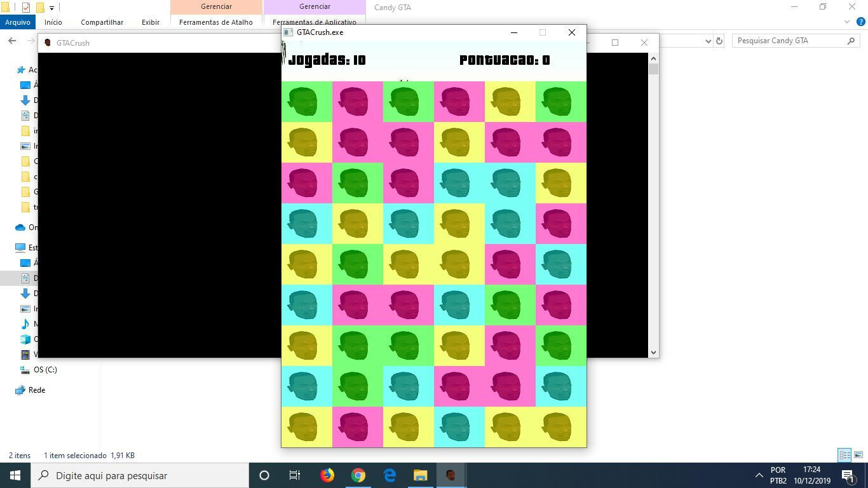Click the taskbar search box

click(x=140, y=475)
